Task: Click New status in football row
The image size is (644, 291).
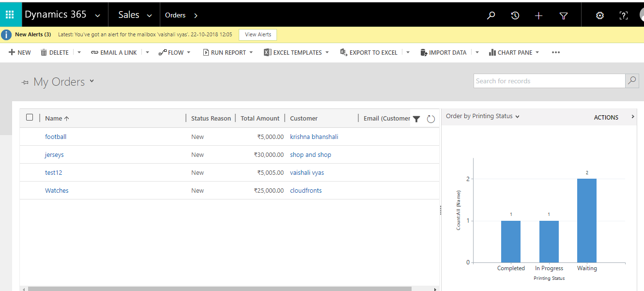Action: coord(198,137)
